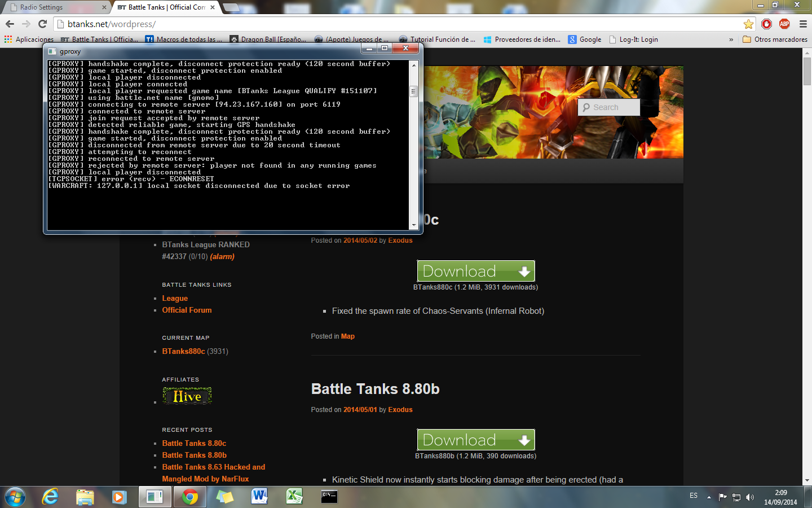812x508 pixels.
Task: Bookmark this page with the star icon
Action: click(x=748, y=24)
